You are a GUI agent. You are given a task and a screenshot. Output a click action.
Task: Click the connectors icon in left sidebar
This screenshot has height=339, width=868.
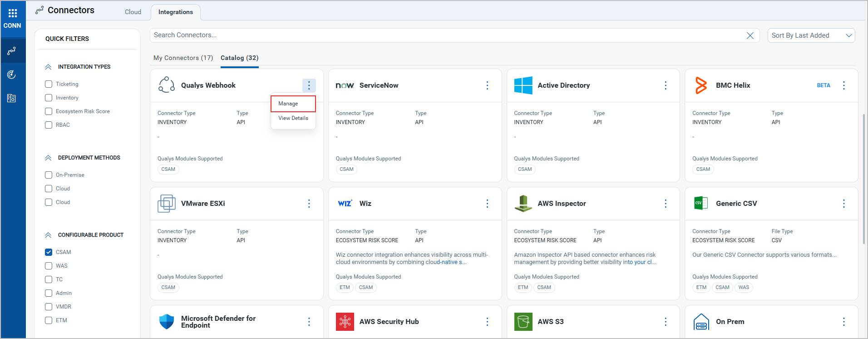[12, 51]
